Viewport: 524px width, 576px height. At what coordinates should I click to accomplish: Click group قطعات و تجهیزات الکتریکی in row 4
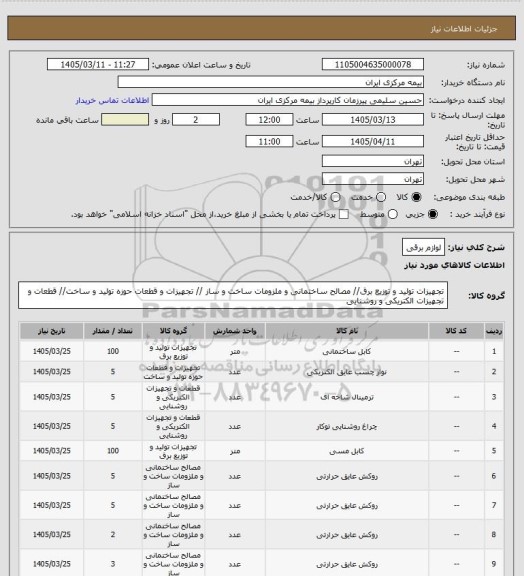click(x=173, y=426)
